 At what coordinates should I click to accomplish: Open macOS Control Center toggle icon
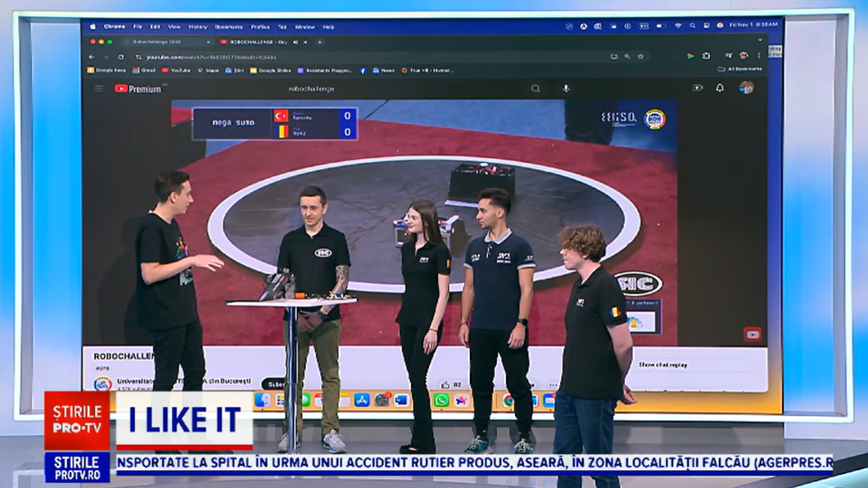[706, 26]
